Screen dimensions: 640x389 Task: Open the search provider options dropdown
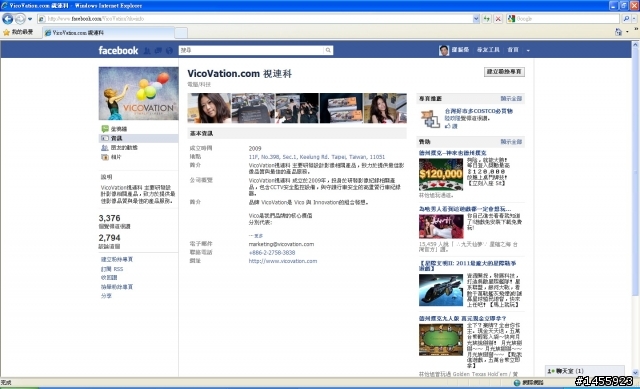635,19
